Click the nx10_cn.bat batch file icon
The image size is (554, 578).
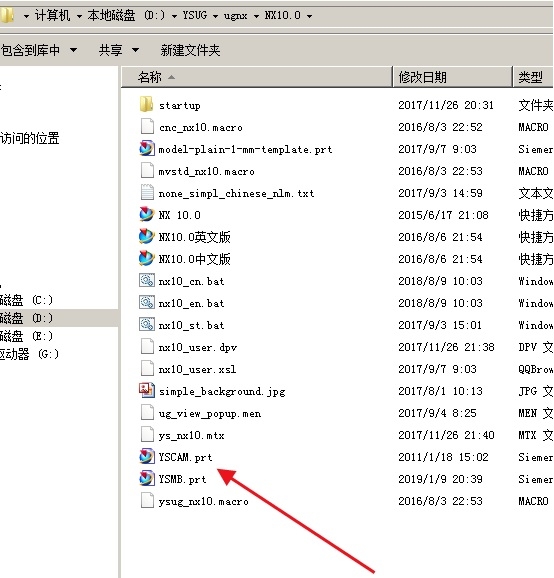(x=147, y=281)
